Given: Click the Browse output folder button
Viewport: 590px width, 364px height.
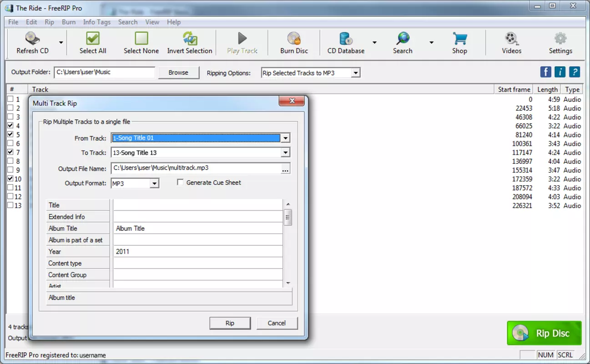Looking at the screenshot, I should point(178,72).
